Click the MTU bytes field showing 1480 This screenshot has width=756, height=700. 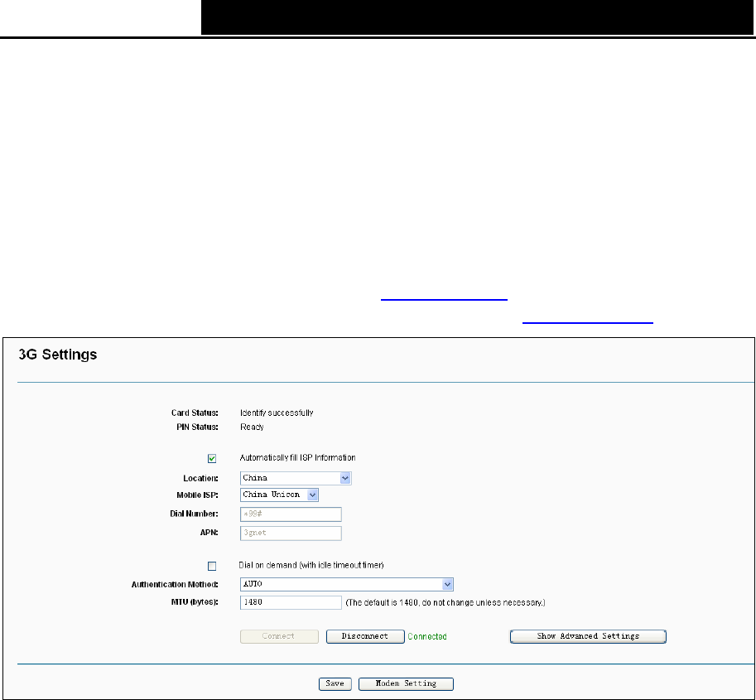(x=291, y=602)
